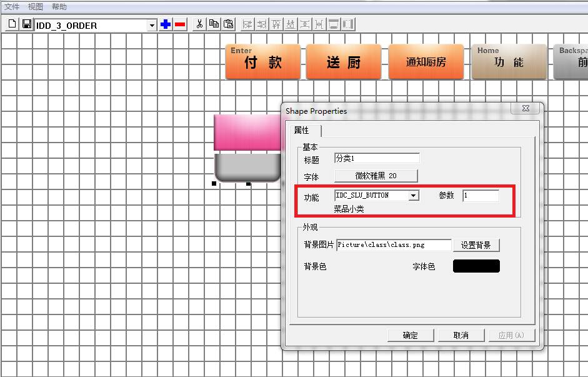Click the blue plus add icon
The height and width of the screenshot is (377, 588).
166,25
